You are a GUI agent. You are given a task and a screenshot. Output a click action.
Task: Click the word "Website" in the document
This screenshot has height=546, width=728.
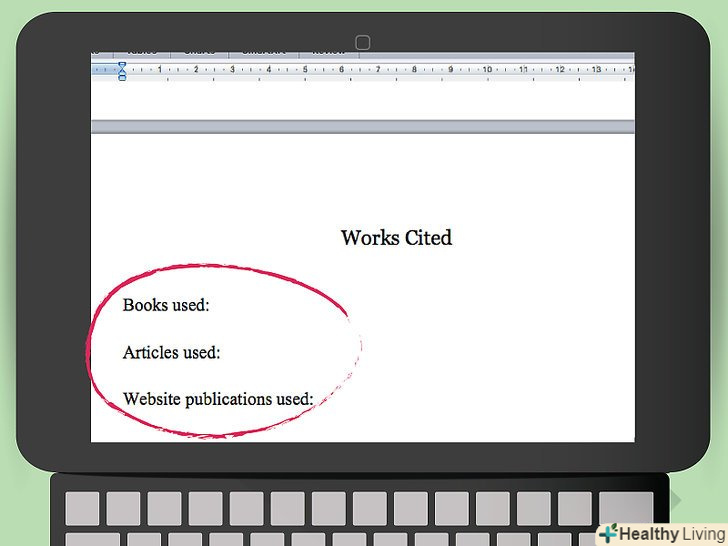(x=153, y=399)
